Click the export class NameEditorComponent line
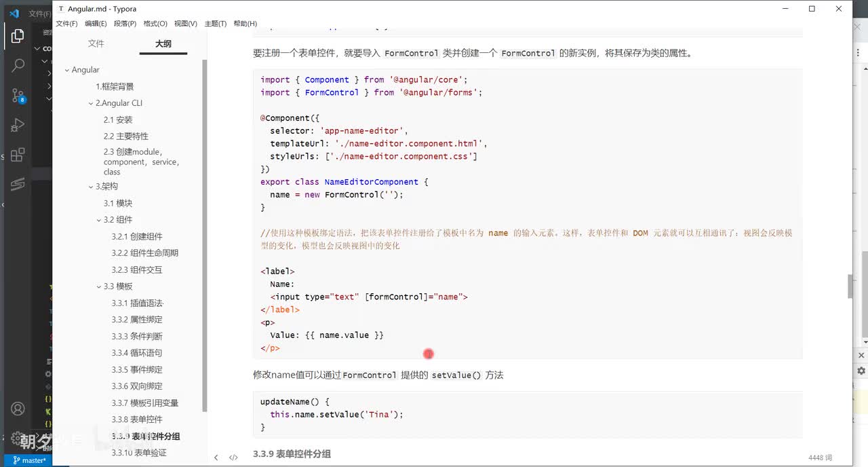This screenshot has height=467, width=868. tap(344, 182)
